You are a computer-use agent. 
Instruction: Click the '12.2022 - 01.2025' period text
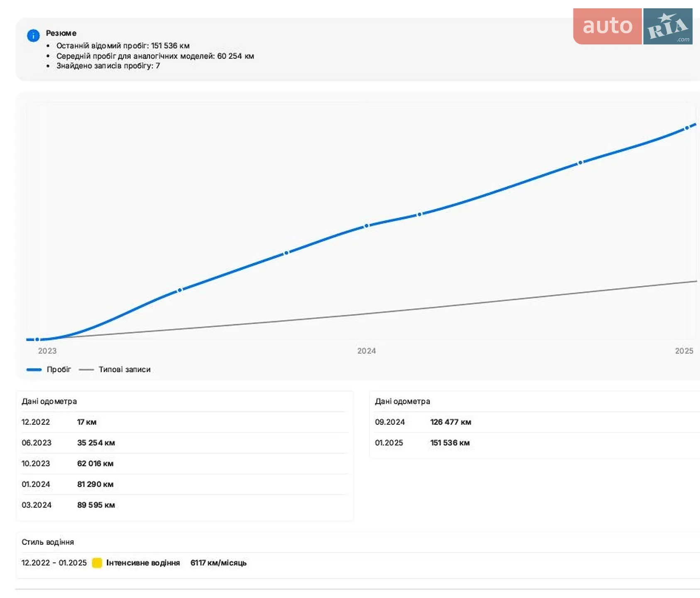pos(54,563)
